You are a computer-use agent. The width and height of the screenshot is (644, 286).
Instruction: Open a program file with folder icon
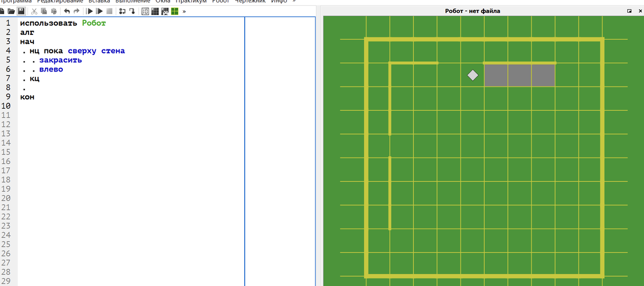pyautogui.click(x=11, y=11)
